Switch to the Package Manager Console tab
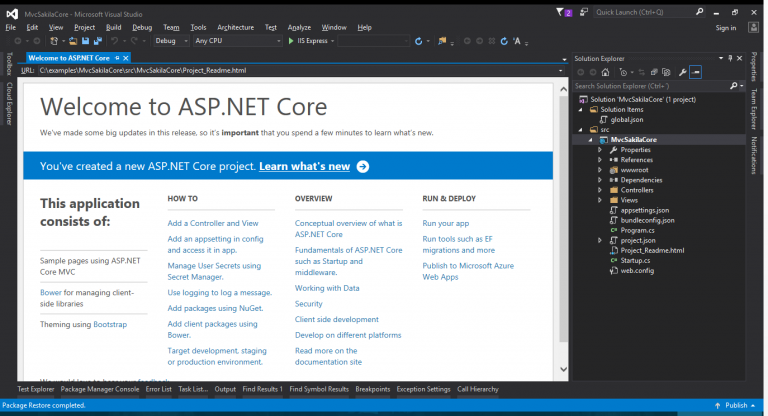 tap(100, 388)
